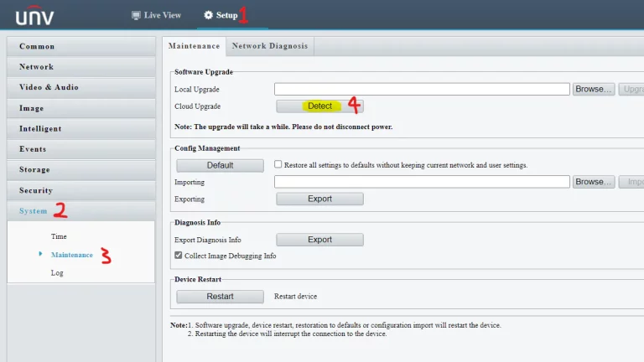Click the Default restore button

click(221, 165)
